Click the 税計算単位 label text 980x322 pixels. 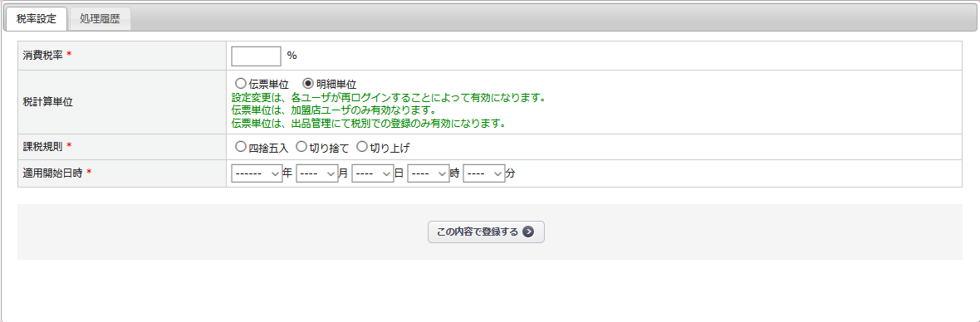(x=47, y=102)
